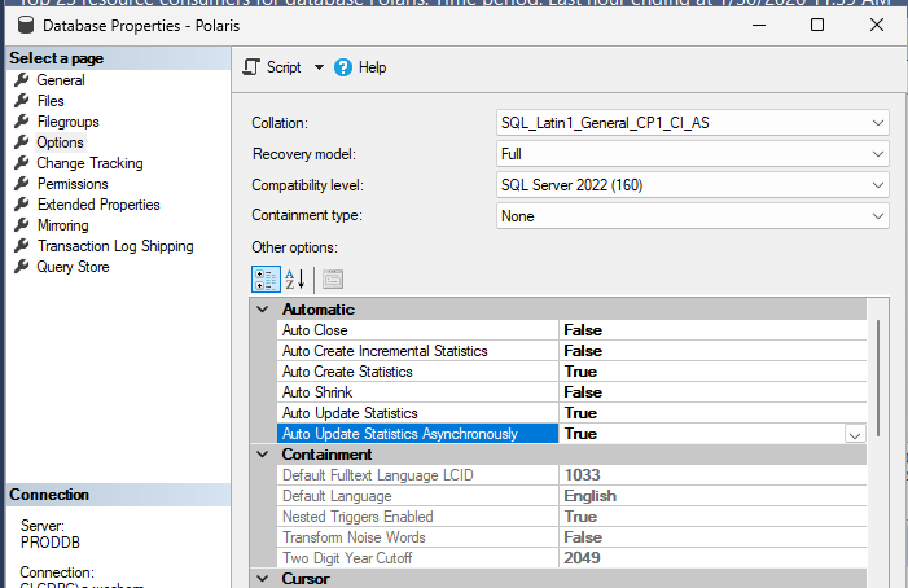
Task: Open Auto Update Statistics Asynchronously value dropdown
Action: click(854, 435)
